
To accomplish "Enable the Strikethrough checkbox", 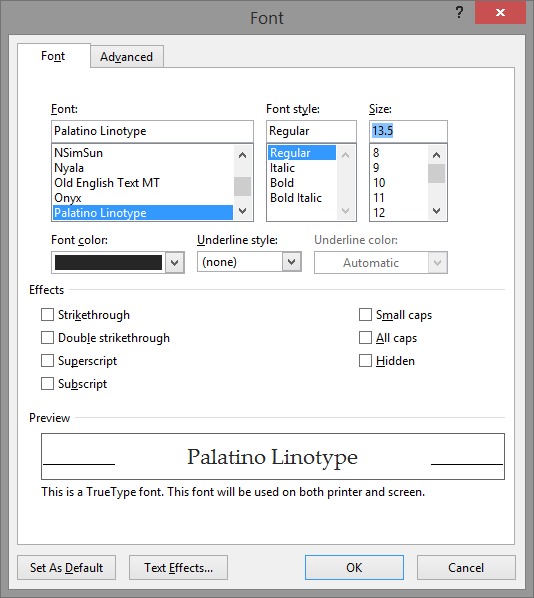I will point(47,315).
